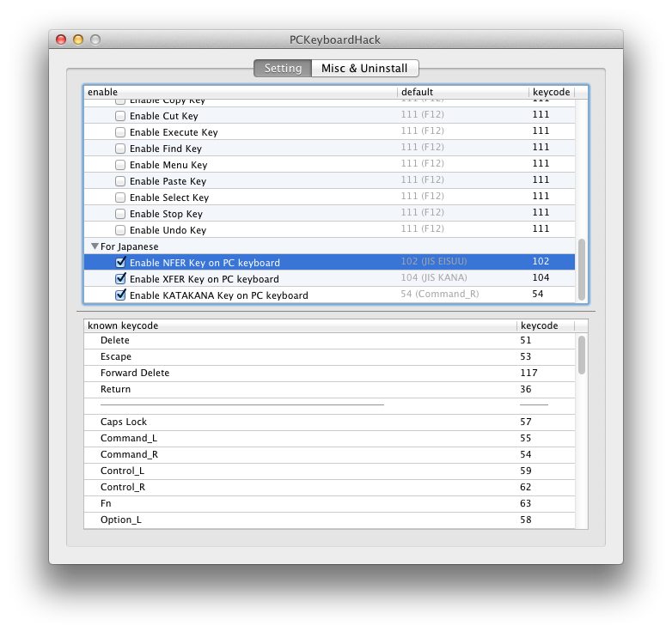Select keycode 111 cell in Cut Key row
Viewport: 672px width, 632px height.
point(541,114)
